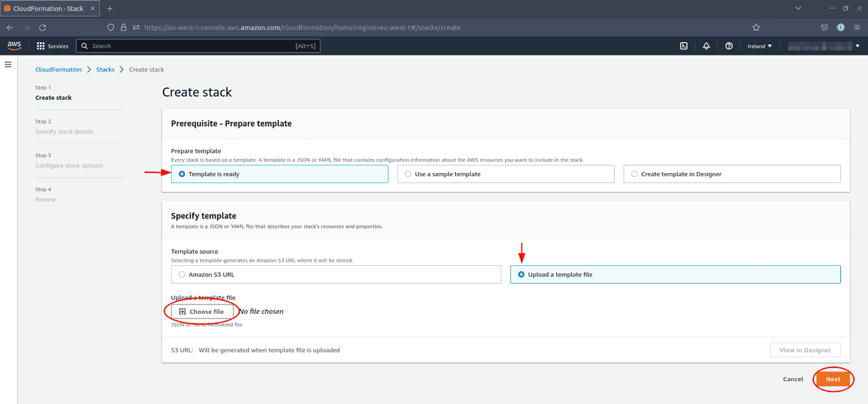Open the Ireland region dropdown
Screen dimensions: 868x404
[x=759, y=45]
